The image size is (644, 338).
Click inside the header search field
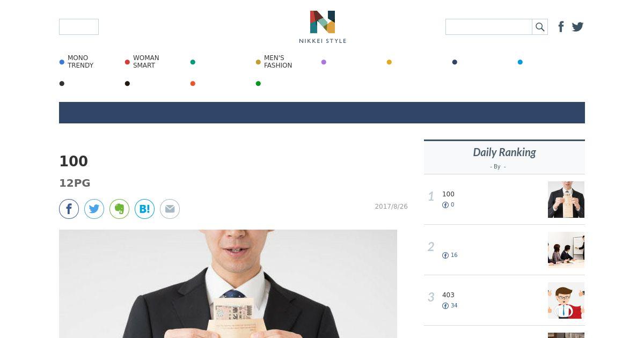[489, 27]
